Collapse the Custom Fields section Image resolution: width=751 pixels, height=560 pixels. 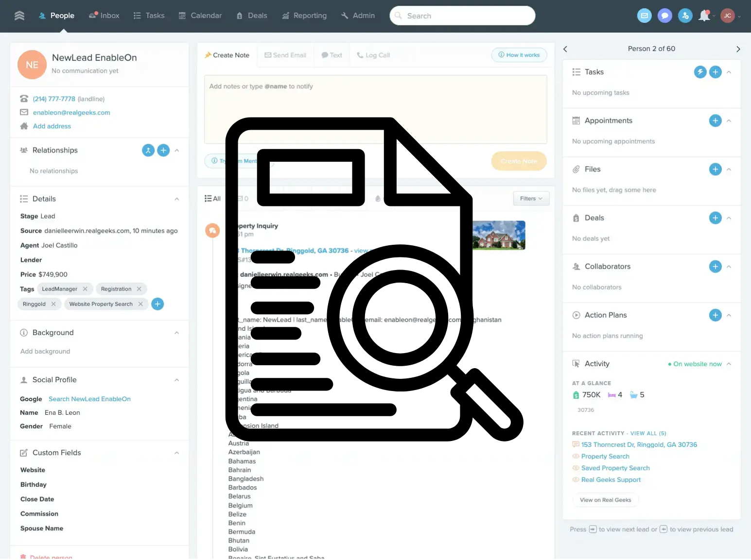tap(177, 453)
